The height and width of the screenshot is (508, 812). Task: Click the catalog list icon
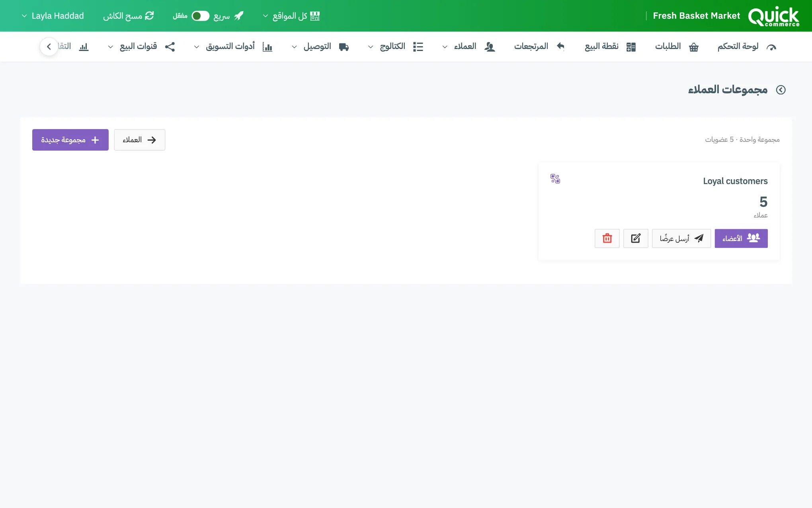(418, 47)
